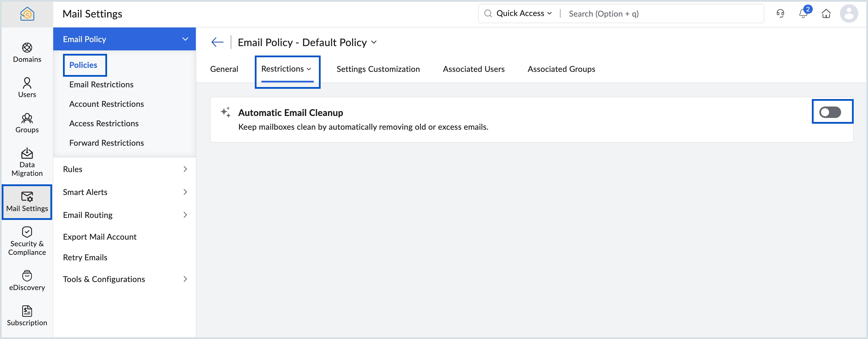Enable the Automatic Email Cleanup toggle
The width and height of the screenshot is (868, 339).
[830, 112]
